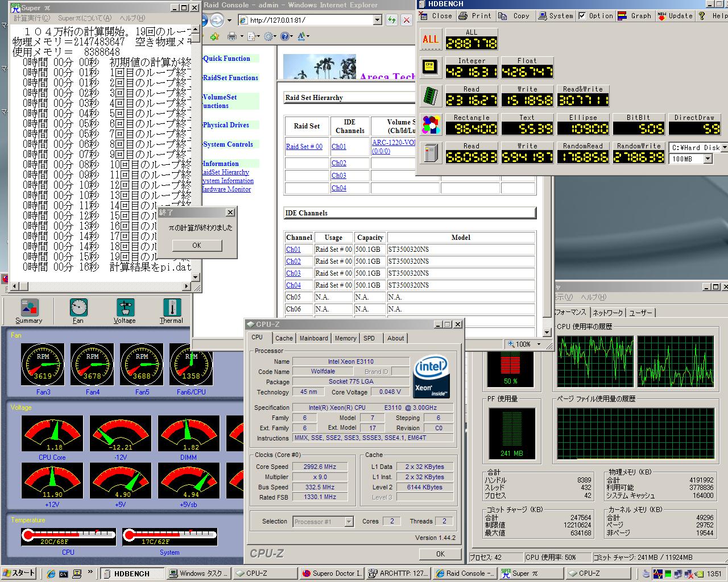This screenshot has height=582, width=728.
Task: Click the Supero Doctor taskbar button
Action: point(332,573)
